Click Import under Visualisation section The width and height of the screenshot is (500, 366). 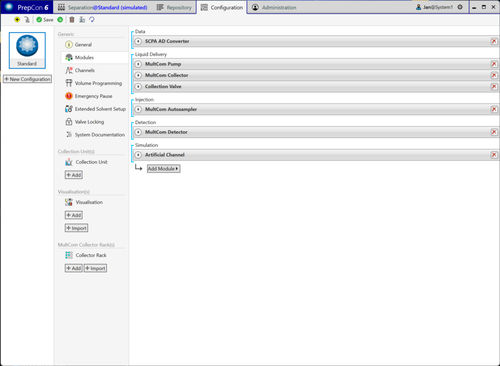[x=76, y=228]
